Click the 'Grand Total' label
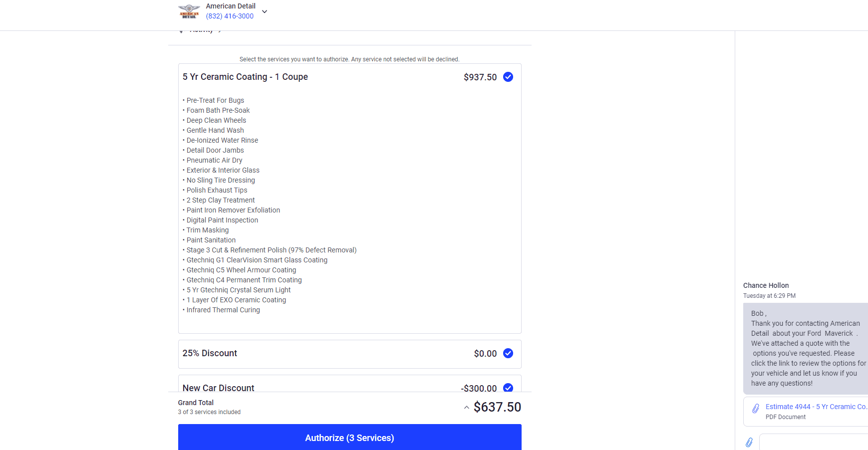This screenshot has width=868, height=450. 196,403
